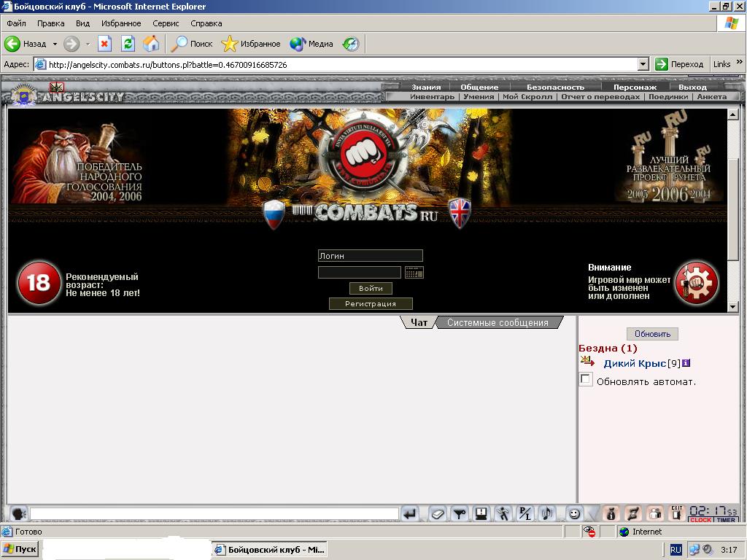
Task: Send message with the enter arrow icon
Action: point(410,514)
